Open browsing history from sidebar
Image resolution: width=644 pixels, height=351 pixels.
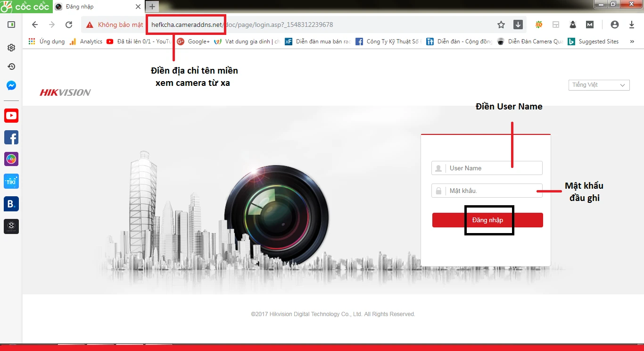click(11, 67)
